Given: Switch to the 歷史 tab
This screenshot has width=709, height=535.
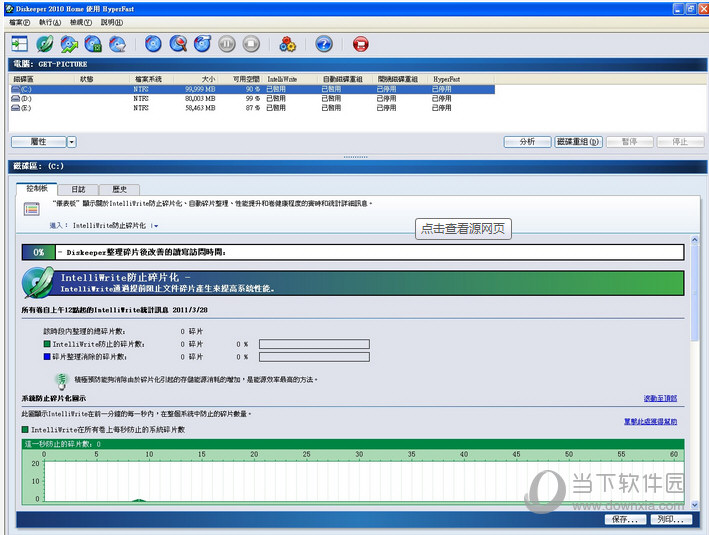Looking at the screenshot, I should [x=119, y=189].
